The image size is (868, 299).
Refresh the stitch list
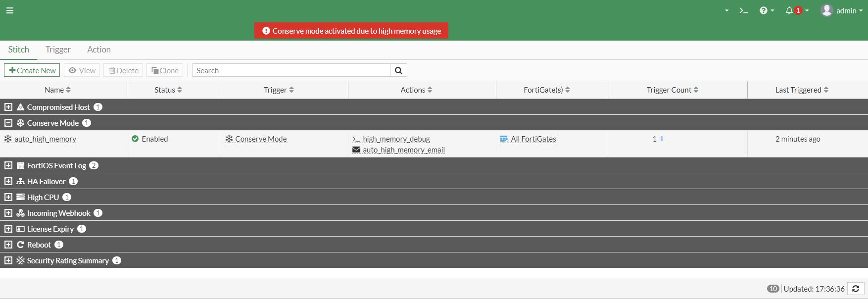pyautogui.click(x=856, y=289)
